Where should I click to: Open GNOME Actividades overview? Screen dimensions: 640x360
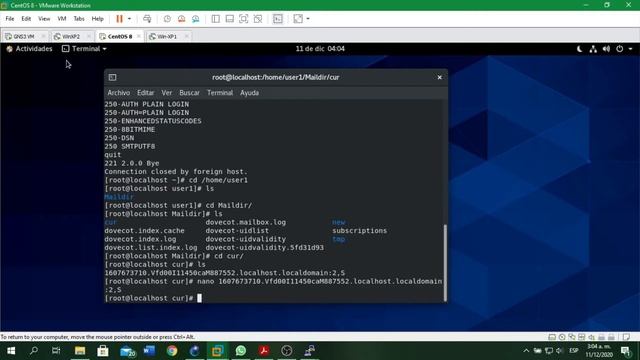pyautogui.click(x=29, y=49)
